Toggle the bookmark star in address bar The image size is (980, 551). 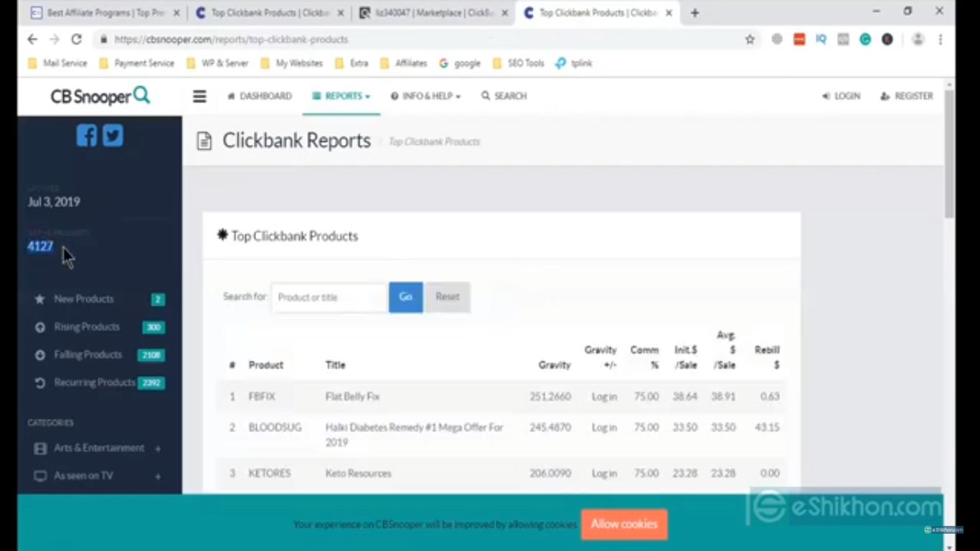pyautogui.click(x=750, y=39)
